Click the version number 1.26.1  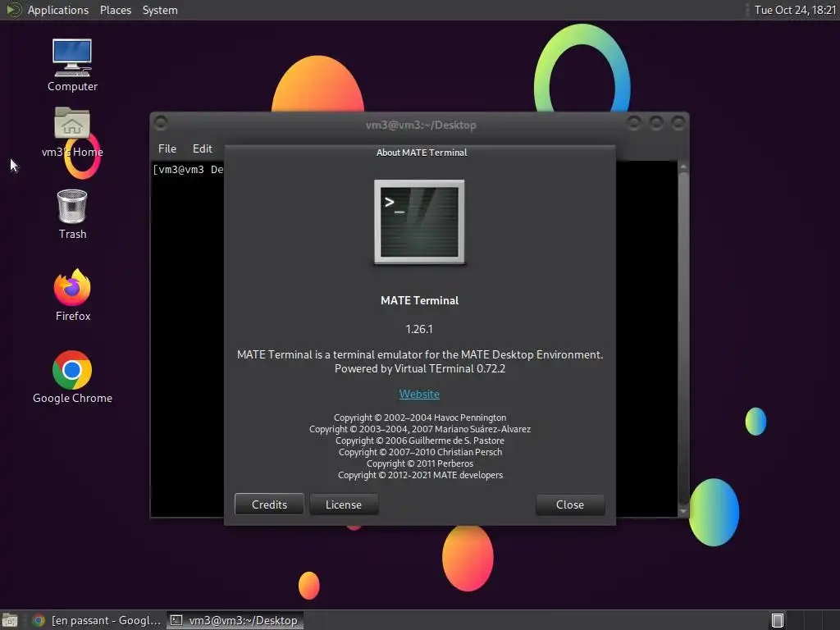(x=419, y=329)
